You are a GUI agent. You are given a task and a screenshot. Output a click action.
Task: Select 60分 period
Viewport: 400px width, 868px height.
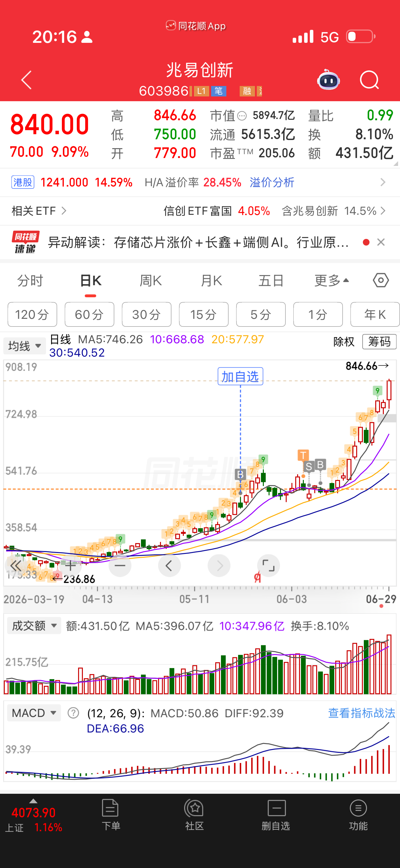[x=90, y=314]
